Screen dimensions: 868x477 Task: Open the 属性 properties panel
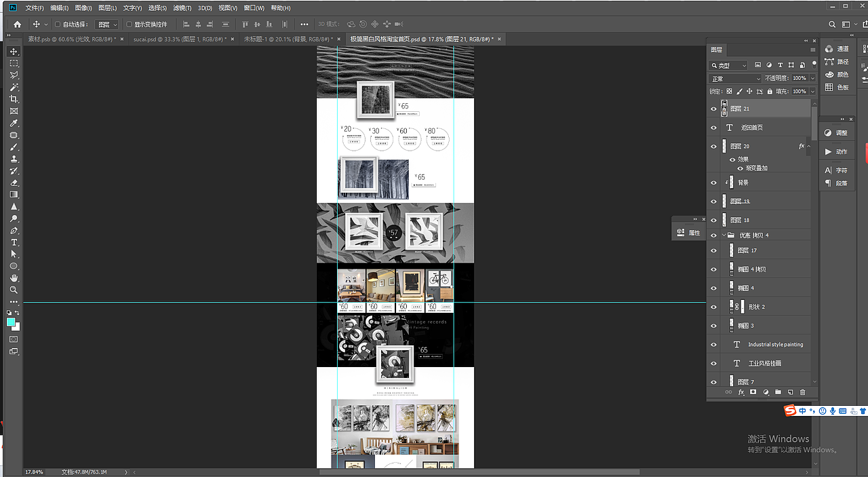(689, 233)
